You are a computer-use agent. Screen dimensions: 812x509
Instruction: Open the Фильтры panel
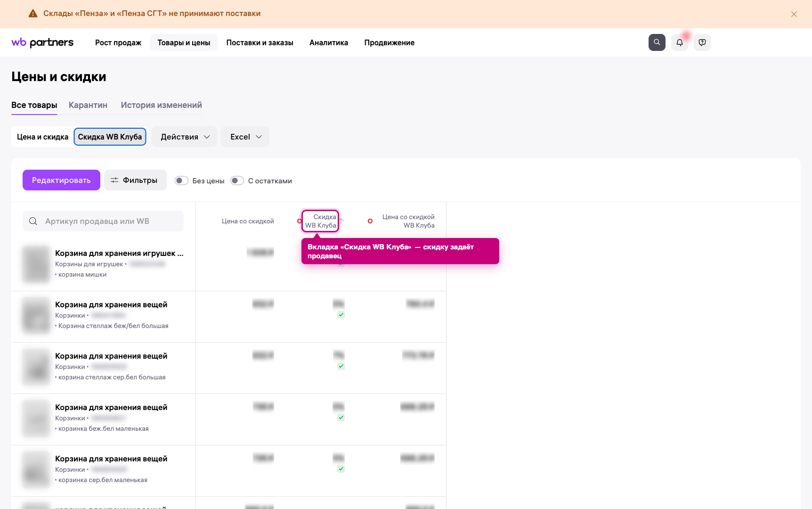135,180
